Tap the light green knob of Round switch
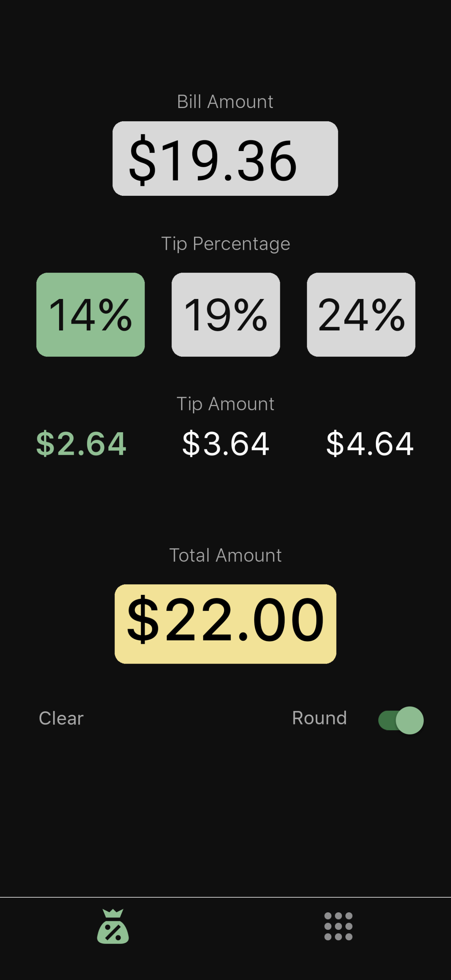The height and width of the screenshot is (980, 451). point(410,720)
